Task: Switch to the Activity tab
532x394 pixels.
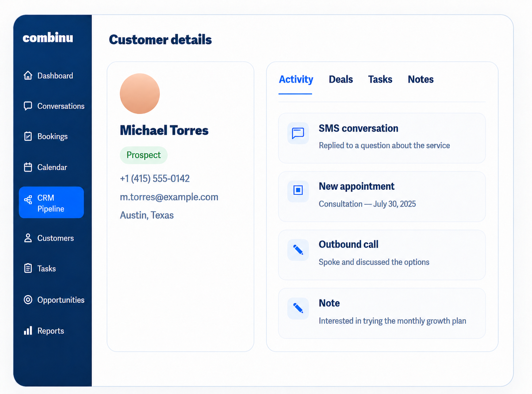Action: point(296,80)
